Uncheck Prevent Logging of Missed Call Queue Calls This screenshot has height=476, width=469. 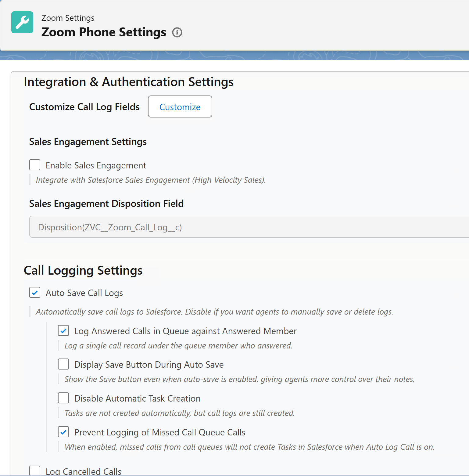pos(63,432)
